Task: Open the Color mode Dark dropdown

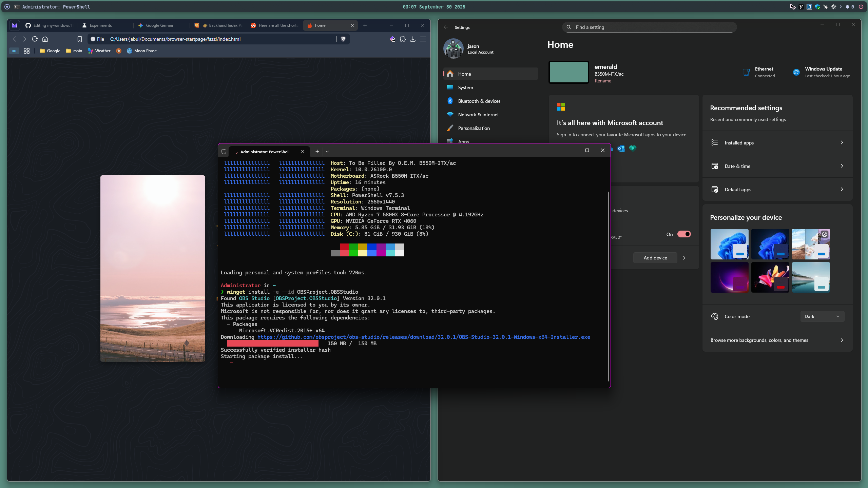Action: coord(822,316)
